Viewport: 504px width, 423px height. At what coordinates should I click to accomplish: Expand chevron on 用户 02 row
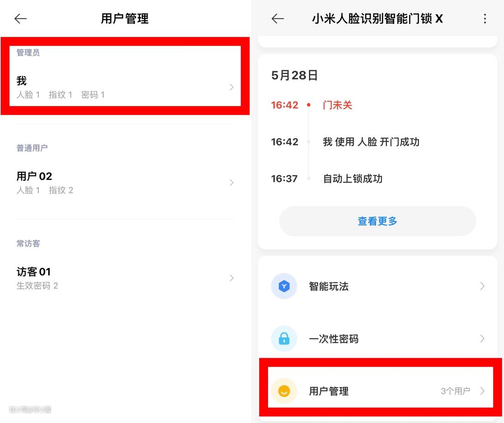click(231, 183)
